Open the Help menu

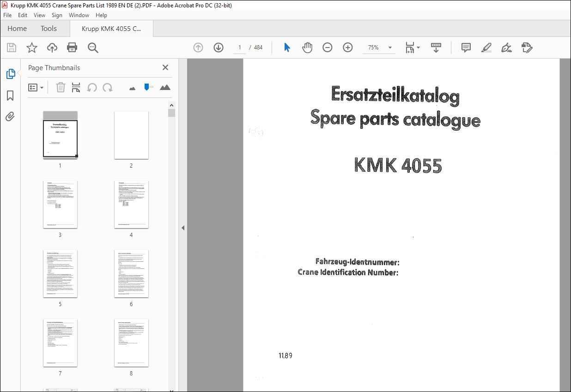[x=101, y=15]
